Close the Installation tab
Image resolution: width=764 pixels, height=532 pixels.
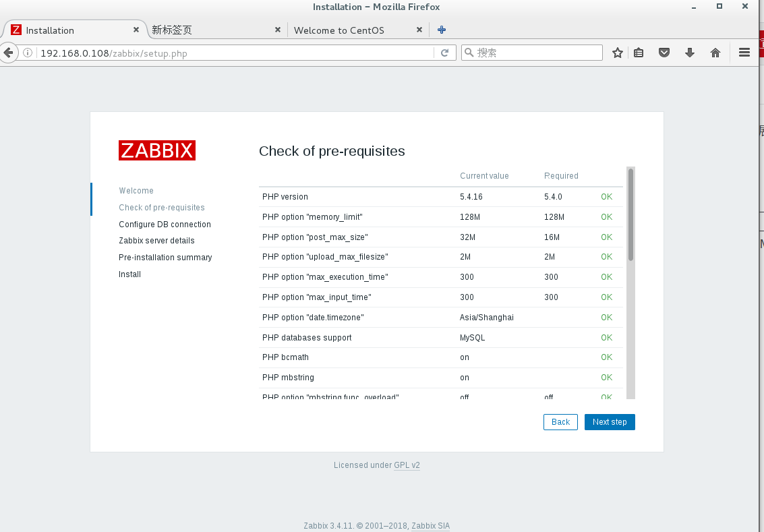pos(136,30)
